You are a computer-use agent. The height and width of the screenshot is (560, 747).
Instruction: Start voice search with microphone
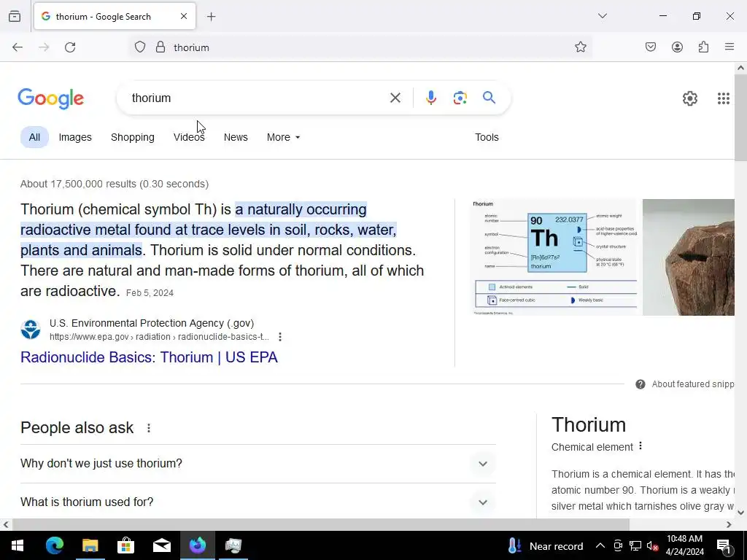tap(431, 98)
